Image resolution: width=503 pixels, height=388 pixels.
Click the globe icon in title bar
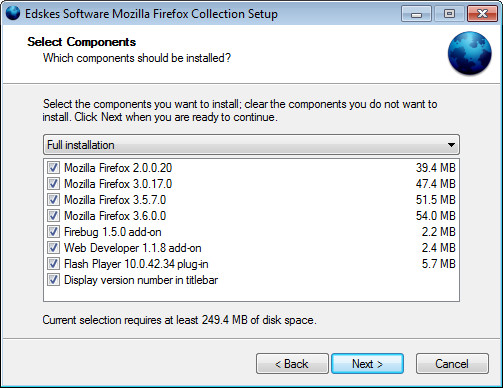(13, 13)
